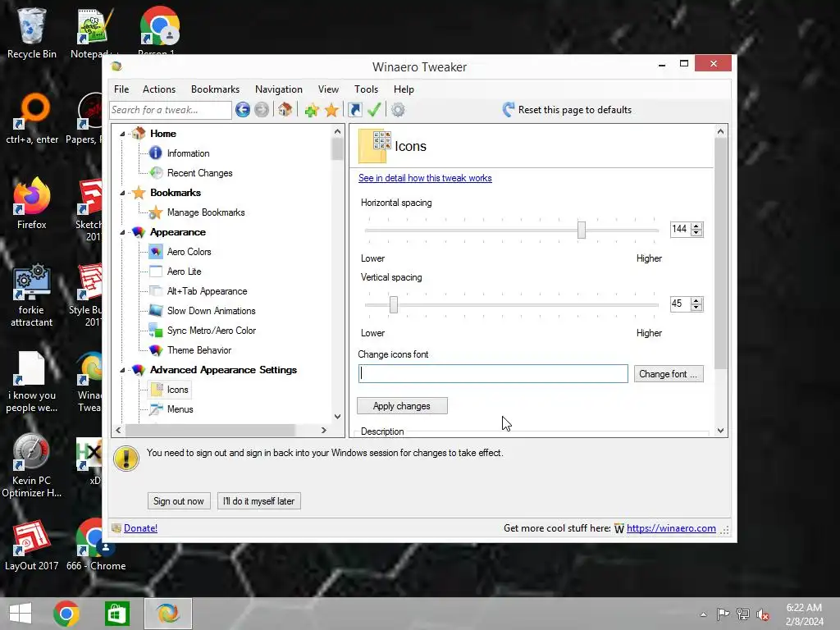
Task: Increase horizontal spacing value with up spinner
Action: [x=696, y=226]
